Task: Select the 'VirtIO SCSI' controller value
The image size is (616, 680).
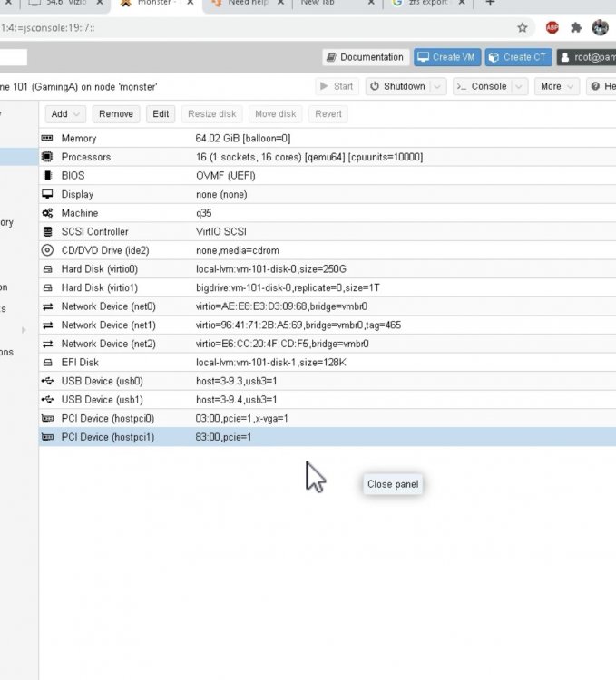Action: 221,231
